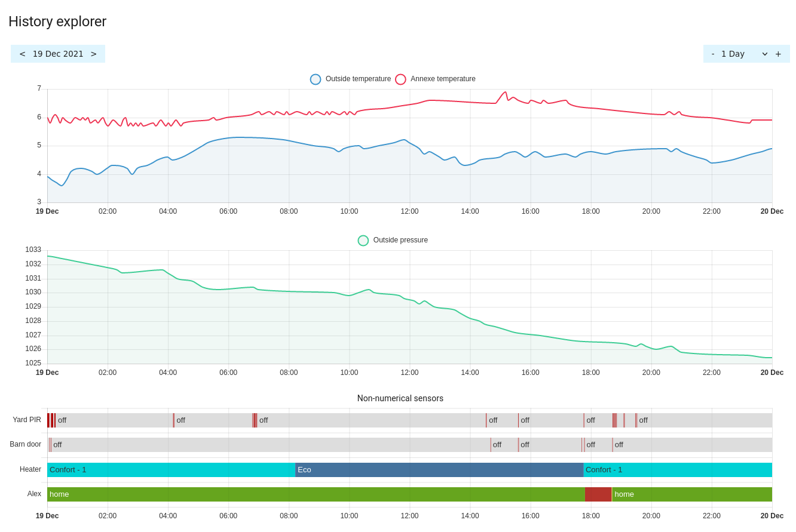Toggle Annexe temperature series circle
The width and height of the screenshot is (796, 532).
tap(400, 79)
